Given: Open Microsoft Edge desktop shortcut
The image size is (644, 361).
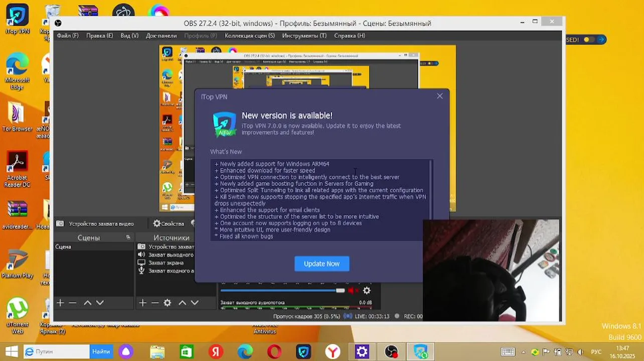Looking at the screenshot, I should point(17,71).
